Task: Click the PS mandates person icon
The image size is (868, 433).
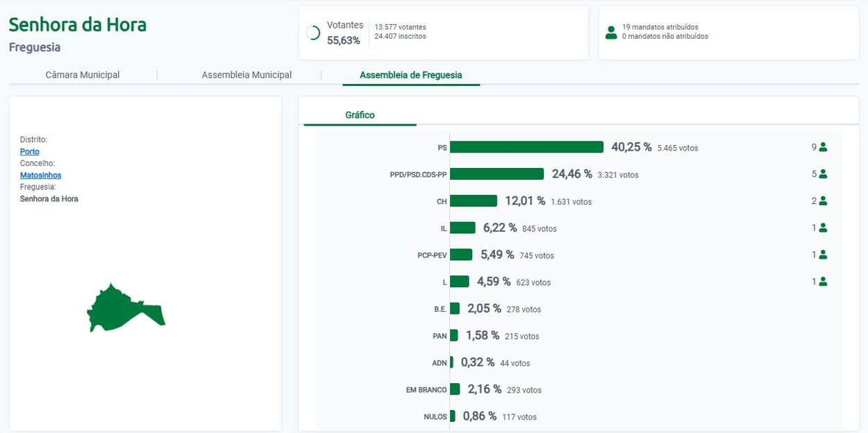Action: (823, 147)
